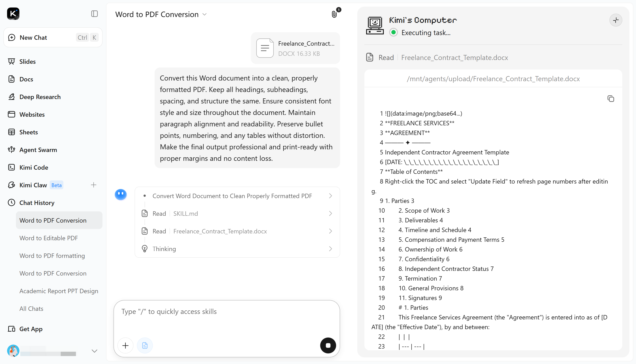Collapse the sidebar panel toggle
This screenshot has height=364, width=636.
click(x=94, y=14)
